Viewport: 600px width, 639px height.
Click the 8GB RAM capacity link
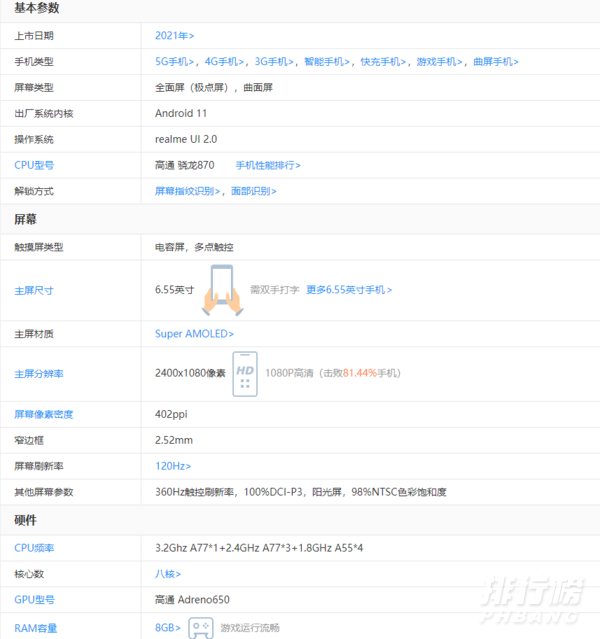pos(168,628)
